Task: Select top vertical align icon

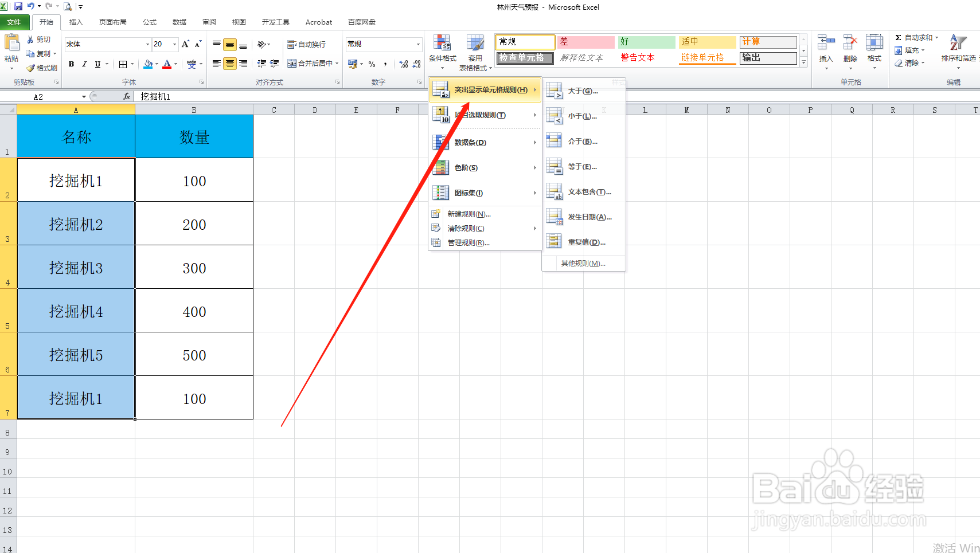Action: tap(217, 44)
